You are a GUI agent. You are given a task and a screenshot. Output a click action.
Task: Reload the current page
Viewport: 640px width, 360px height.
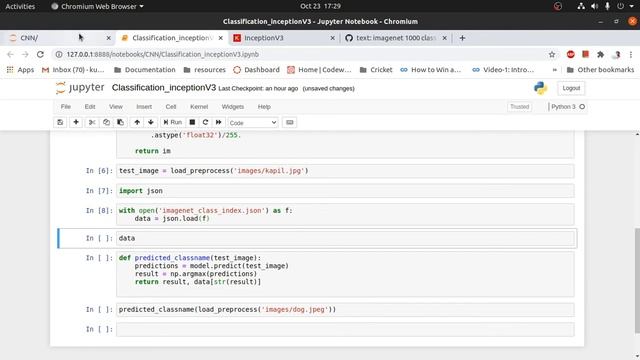tap(40, 54)
